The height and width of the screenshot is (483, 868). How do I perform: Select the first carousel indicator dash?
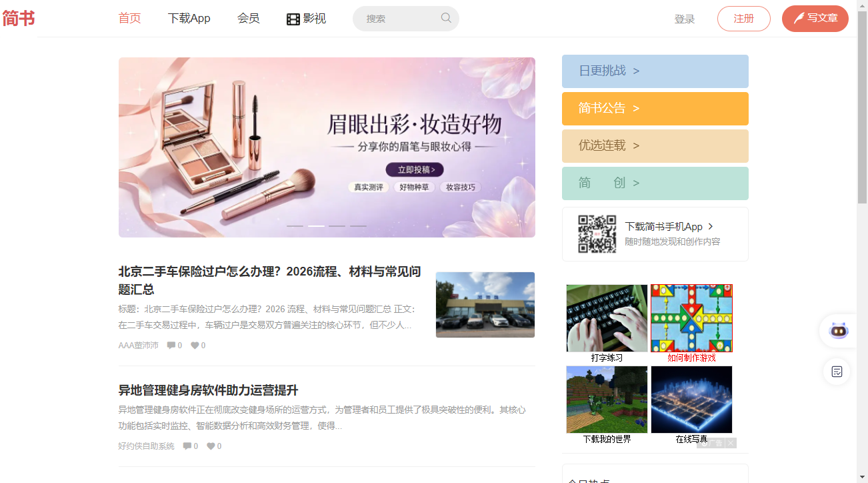coord(295,226)
